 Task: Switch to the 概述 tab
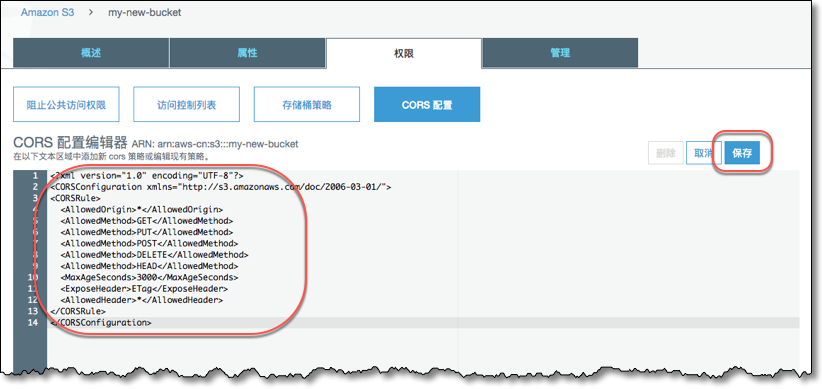(x=91, y=53)
